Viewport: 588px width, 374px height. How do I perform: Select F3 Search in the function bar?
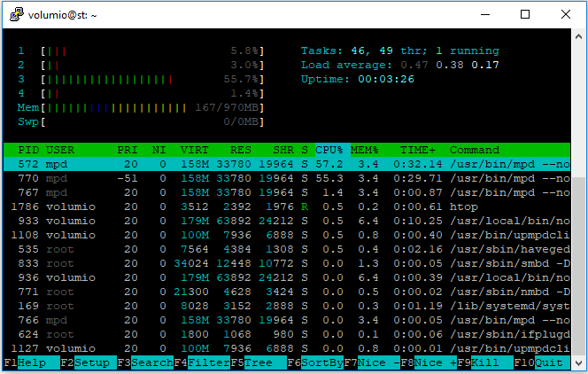(x=145, y=362)
